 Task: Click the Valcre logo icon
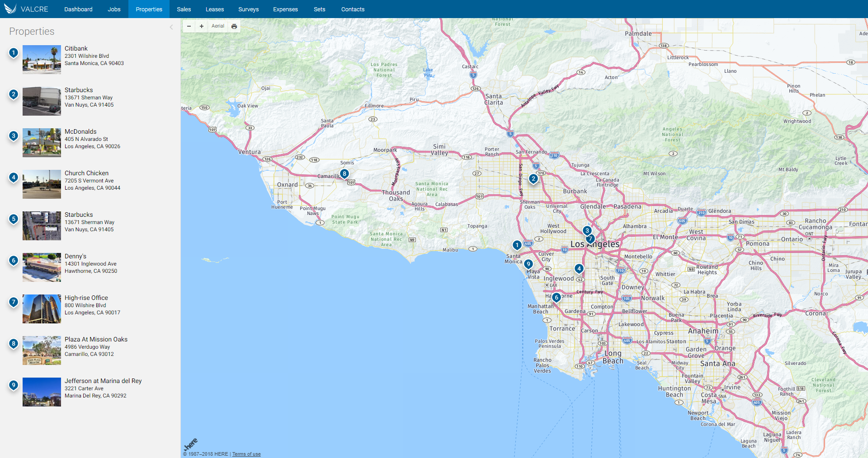point(10,9)
